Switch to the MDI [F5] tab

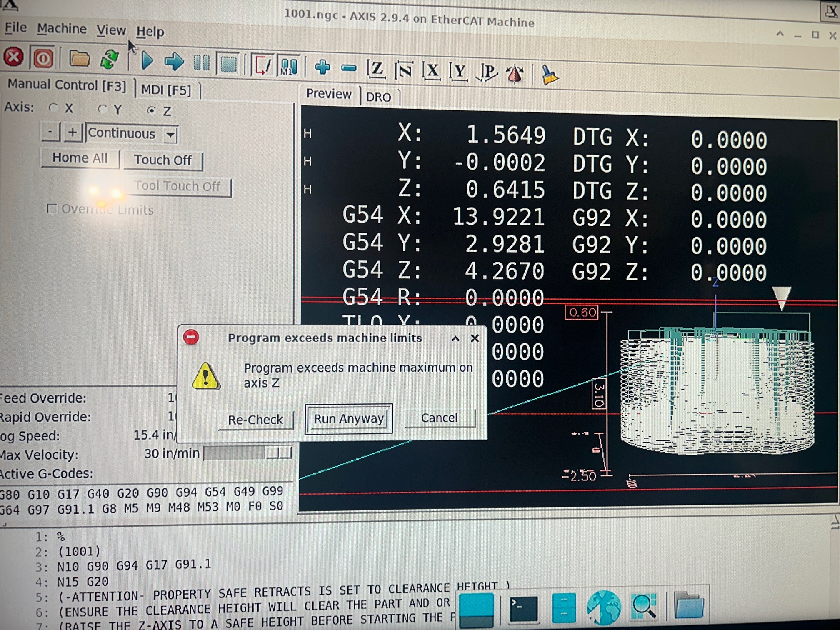[x=166, y=90]
